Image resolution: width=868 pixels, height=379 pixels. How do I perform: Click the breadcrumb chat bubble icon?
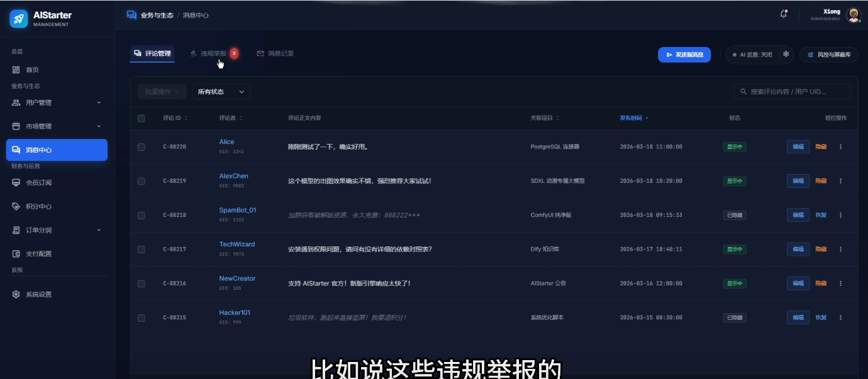coord(131,15)
